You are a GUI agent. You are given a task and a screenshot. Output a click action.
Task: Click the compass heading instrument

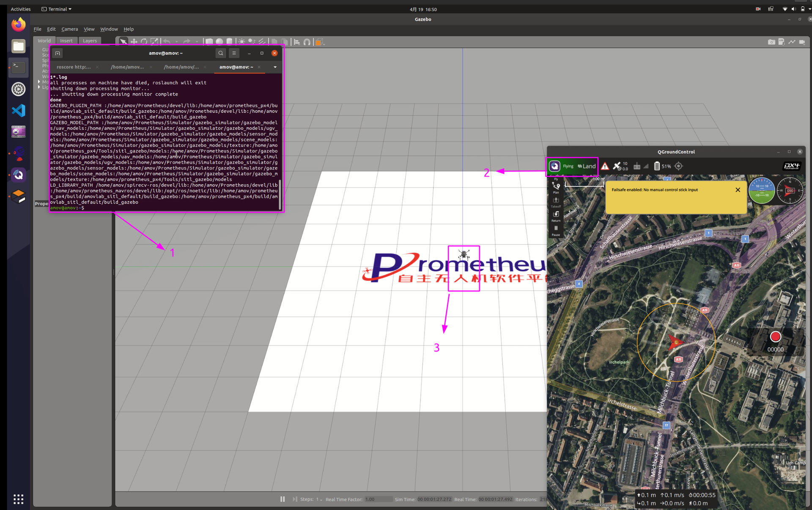point(790,191)
